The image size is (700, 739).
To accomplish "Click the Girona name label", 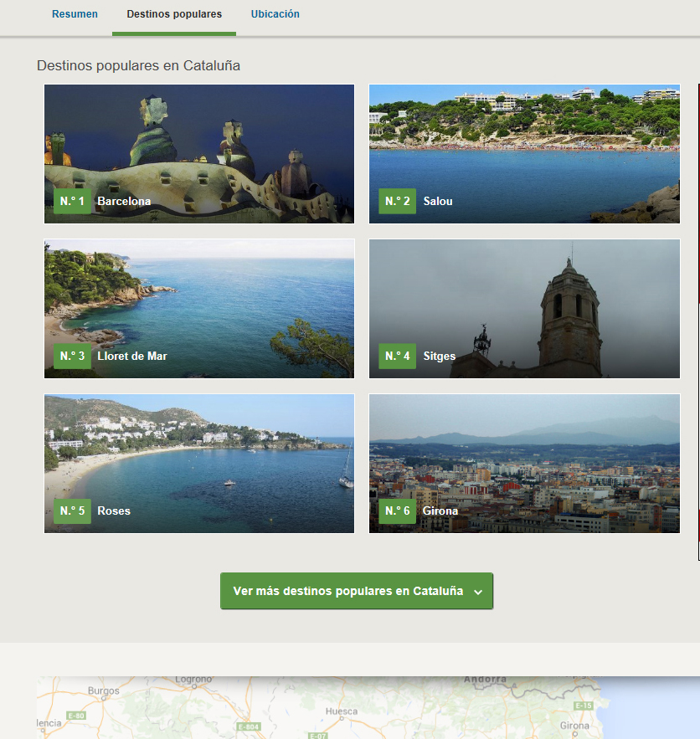I will coord(440,511).
